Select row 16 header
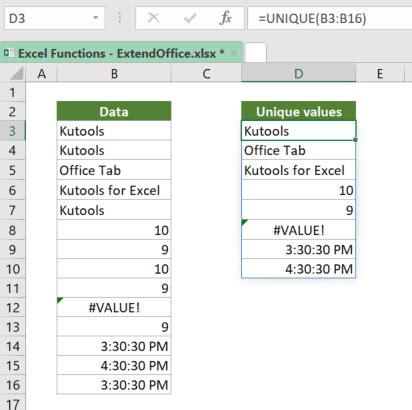 (13, 385)
